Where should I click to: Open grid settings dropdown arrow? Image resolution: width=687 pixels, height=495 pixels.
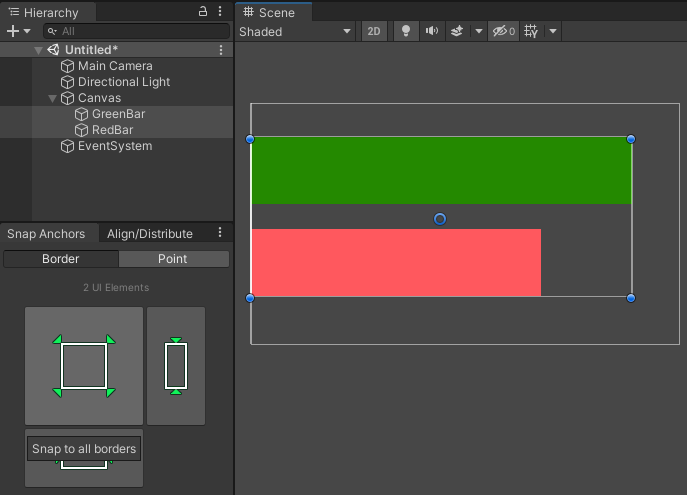coord(552,31)
